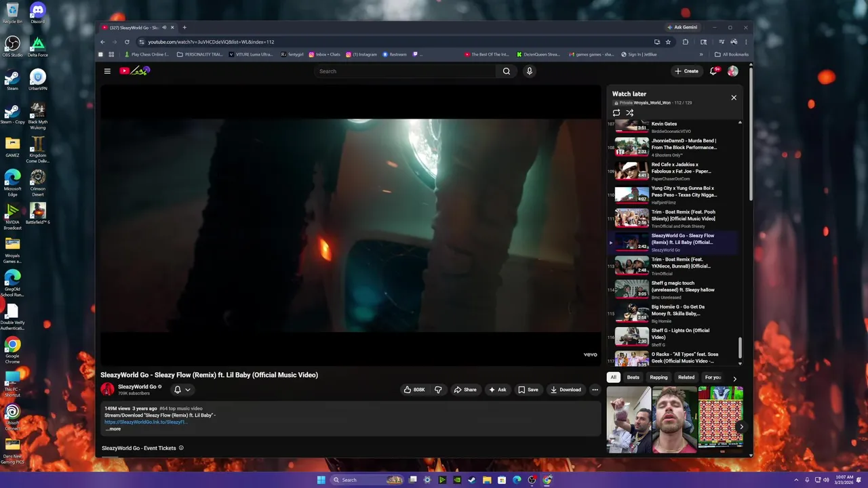The width and height of the screenshot is (868, 488).
Task: Type in the YouTube search field
Action: 407,71
